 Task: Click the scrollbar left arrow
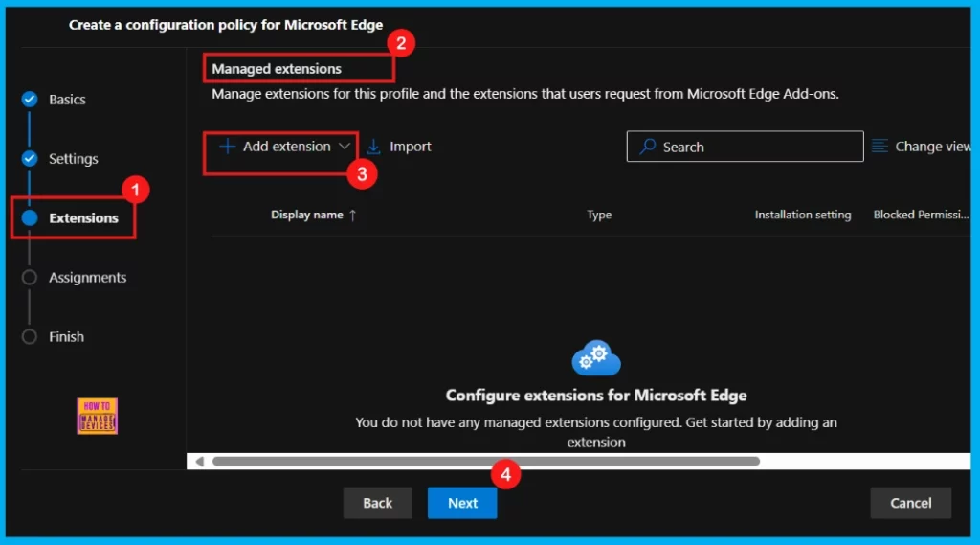[x=199, y=461]
